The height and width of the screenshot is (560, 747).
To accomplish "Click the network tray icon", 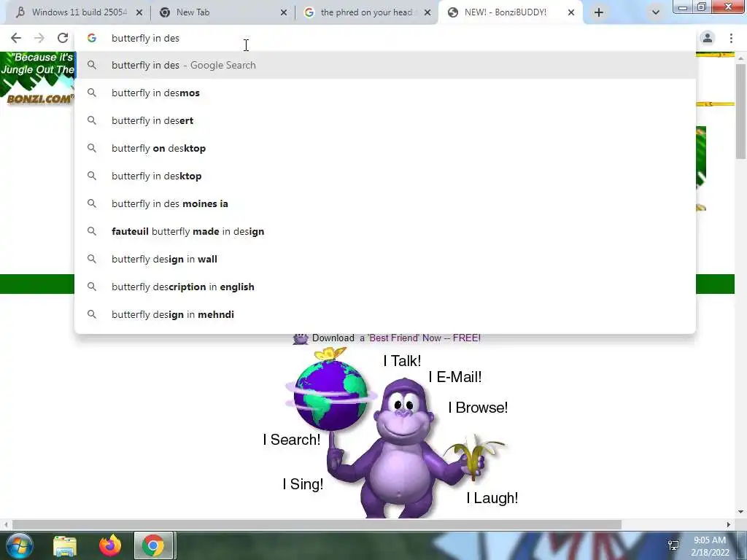I will (x=673, y=545).
